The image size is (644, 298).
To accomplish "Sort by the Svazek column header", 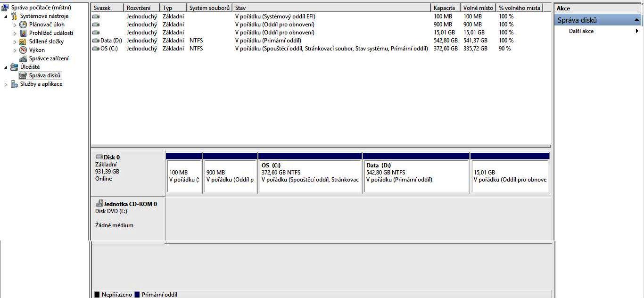I will 107,8.
